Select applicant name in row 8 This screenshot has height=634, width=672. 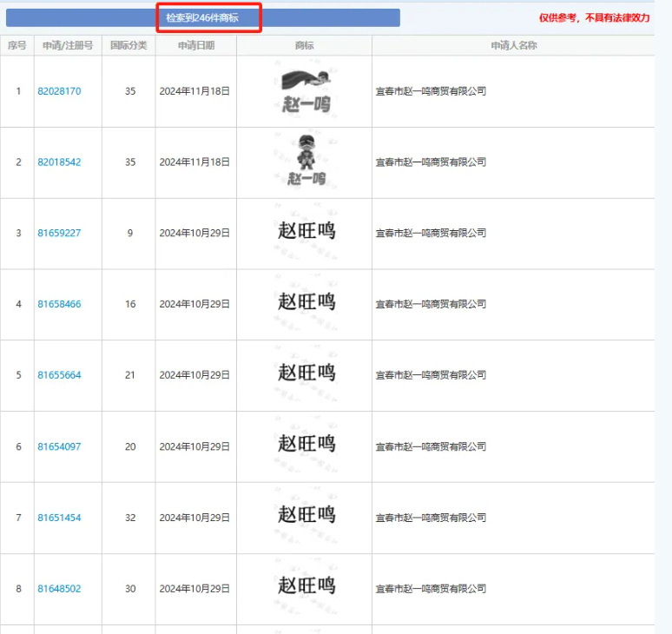pyautogui.click(x=431, y=589)
